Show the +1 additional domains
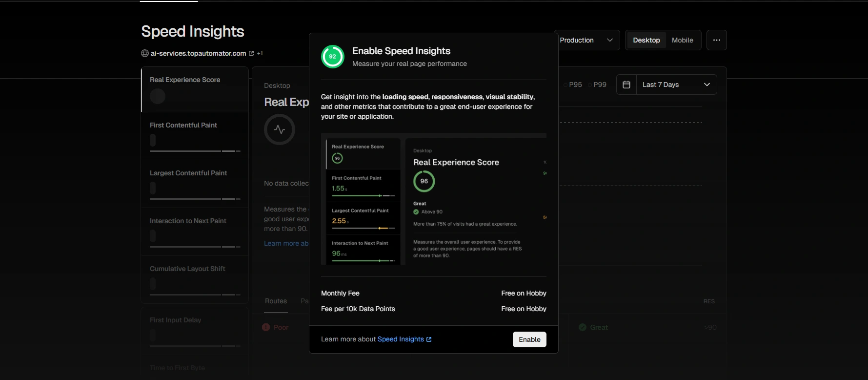868x380 pixels. (260, 53)
